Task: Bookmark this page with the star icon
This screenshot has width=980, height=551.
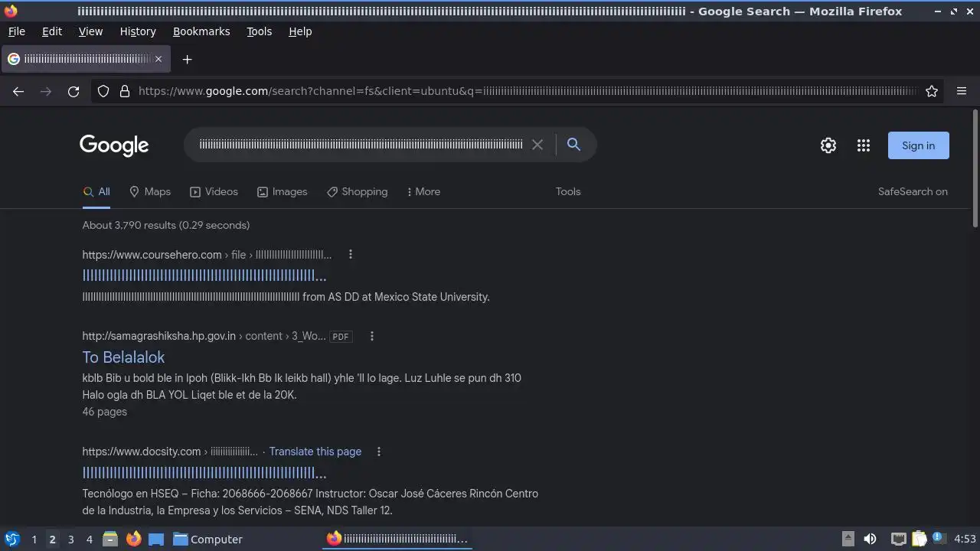Action: 932,91
